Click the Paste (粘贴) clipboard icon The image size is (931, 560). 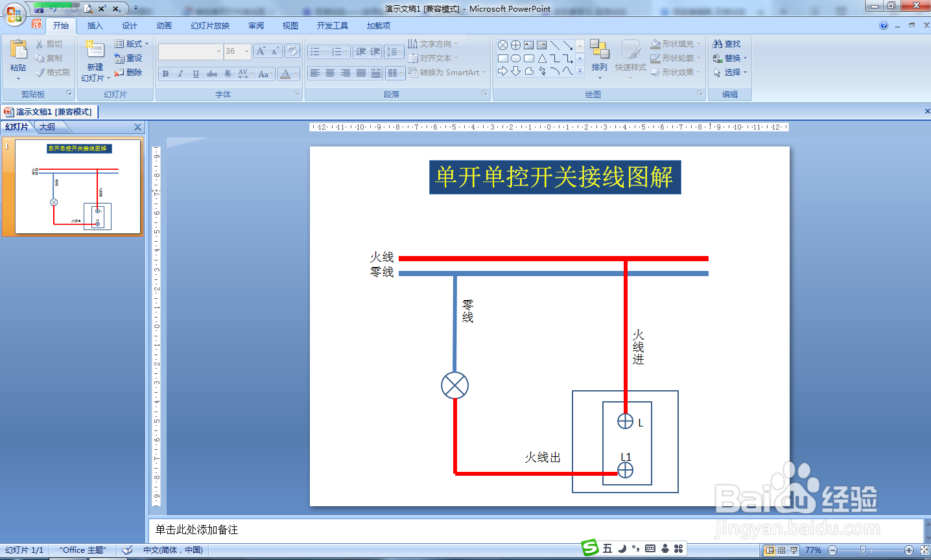[18, 51]
